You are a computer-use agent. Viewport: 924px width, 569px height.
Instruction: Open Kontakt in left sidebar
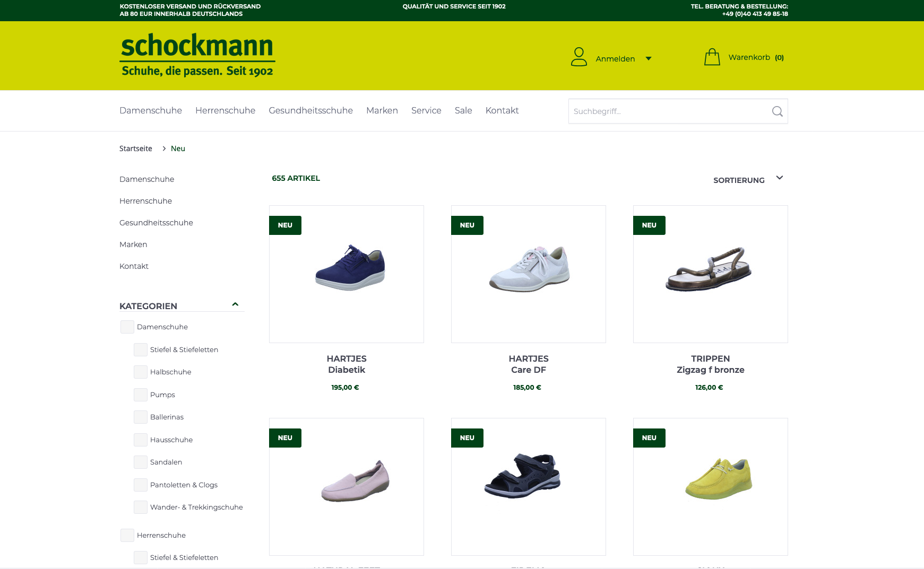pos(134,266)
